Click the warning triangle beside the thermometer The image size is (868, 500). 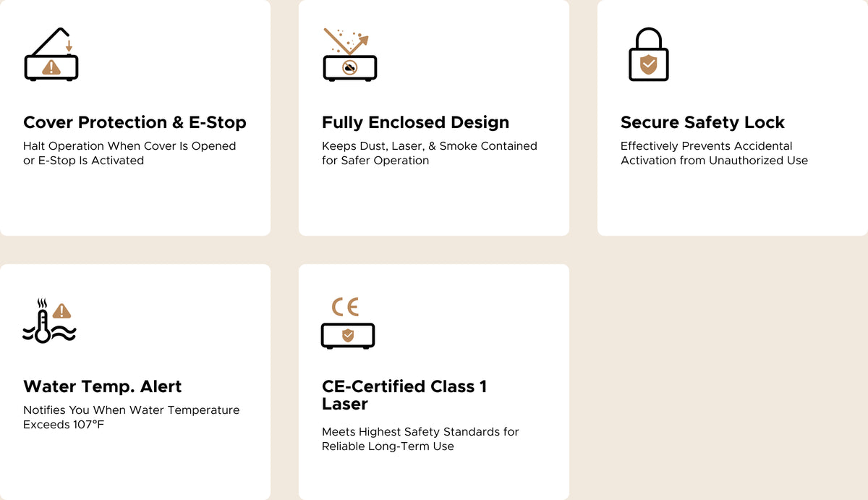coord(62,310)
